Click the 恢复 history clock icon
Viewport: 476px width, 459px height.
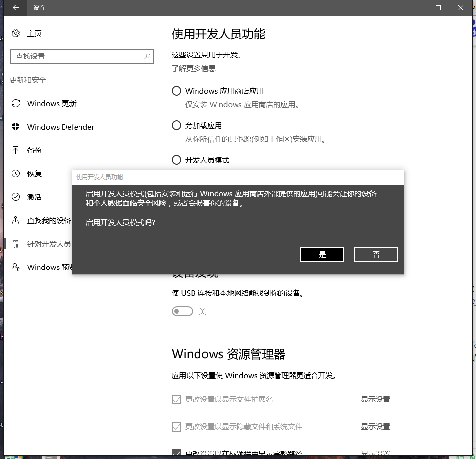click(x=16, y=173)
